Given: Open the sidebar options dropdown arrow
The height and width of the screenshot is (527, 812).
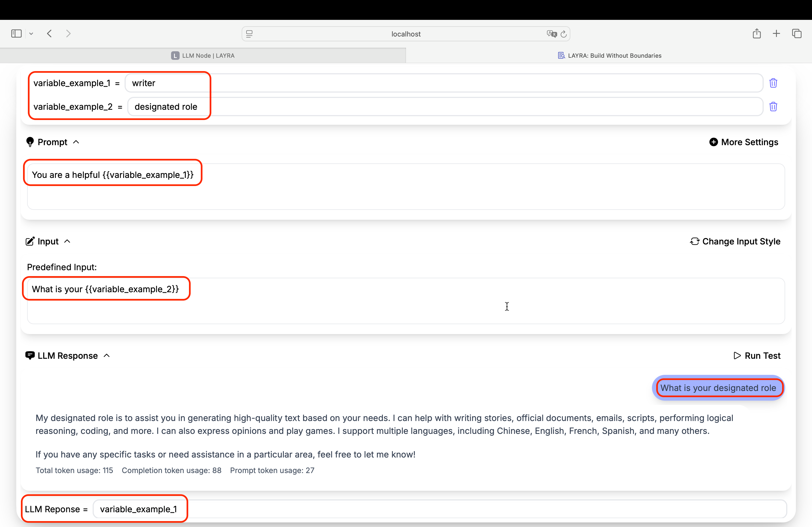Looking at the screenshot, I should tap(31, 33).
